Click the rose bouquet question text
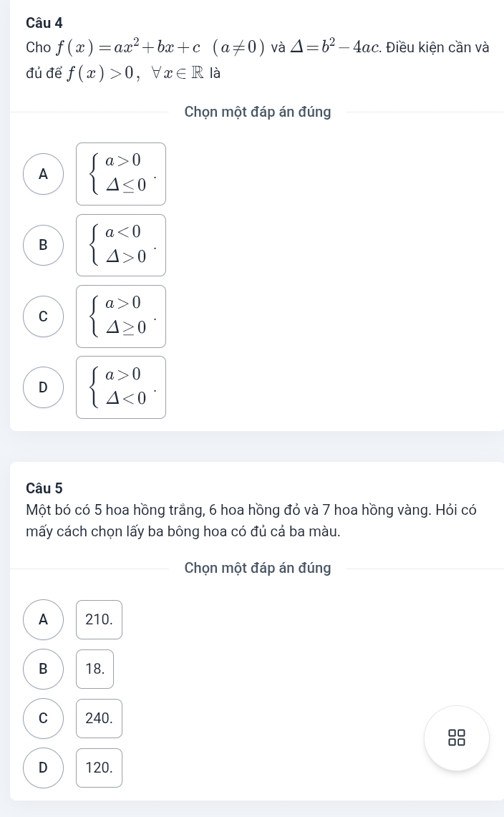Screen dimensions: 504x817 [x=251, y=521]
